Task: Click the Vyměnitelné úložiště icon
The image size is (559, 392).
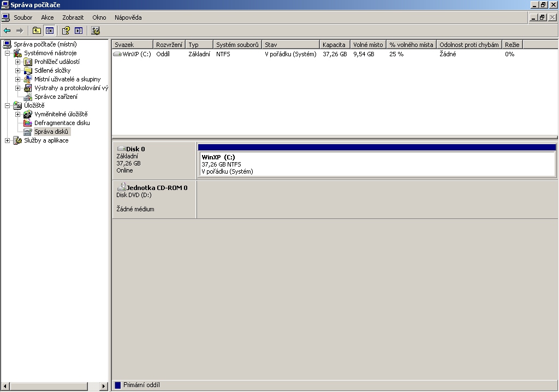Action: [x=28, y=114]
